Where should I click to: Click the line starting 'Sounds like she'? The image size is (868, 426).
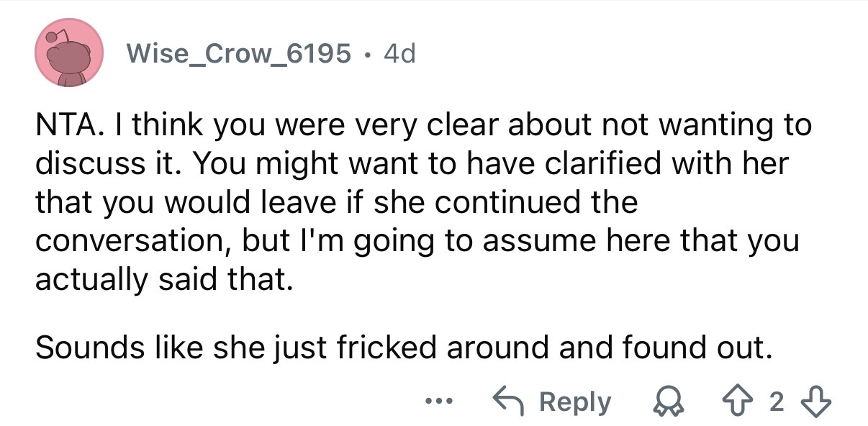[x=403, y=348]
